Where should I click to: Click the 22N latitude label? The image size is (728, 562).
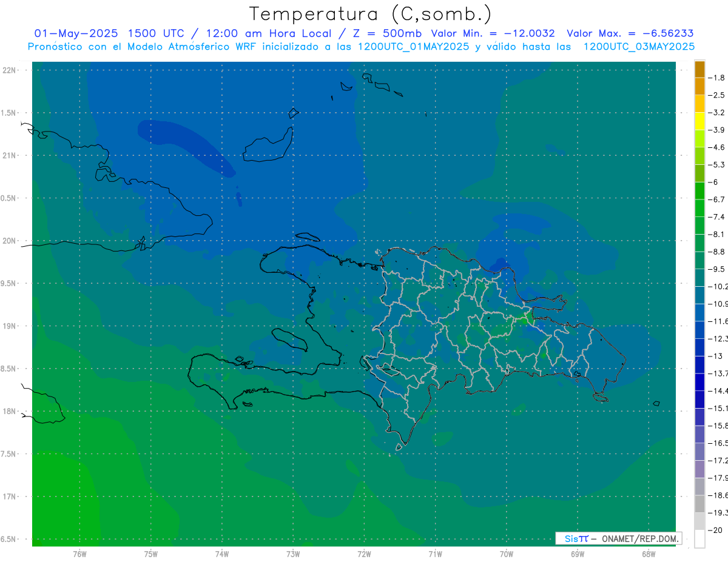8,70
